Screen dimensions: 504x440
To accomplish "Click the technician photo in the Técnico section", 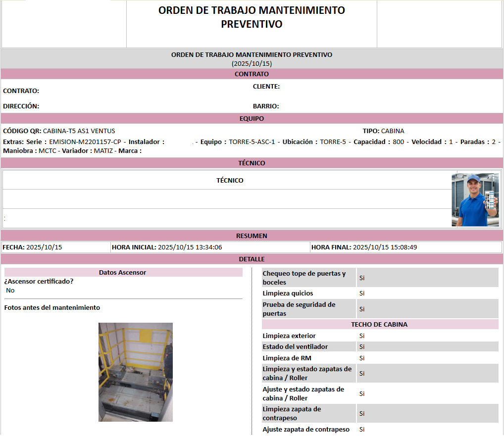I will (476, 199).
